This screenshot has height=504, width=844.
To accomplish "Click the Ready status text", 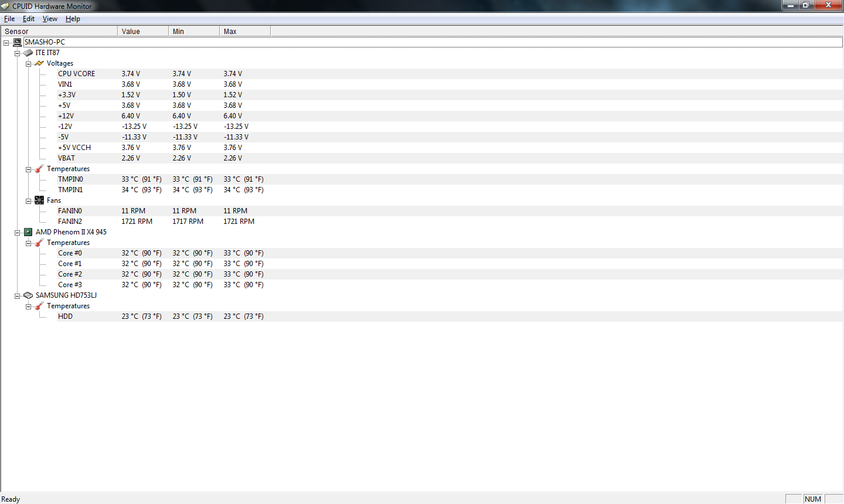I will [x=11, y=499].
